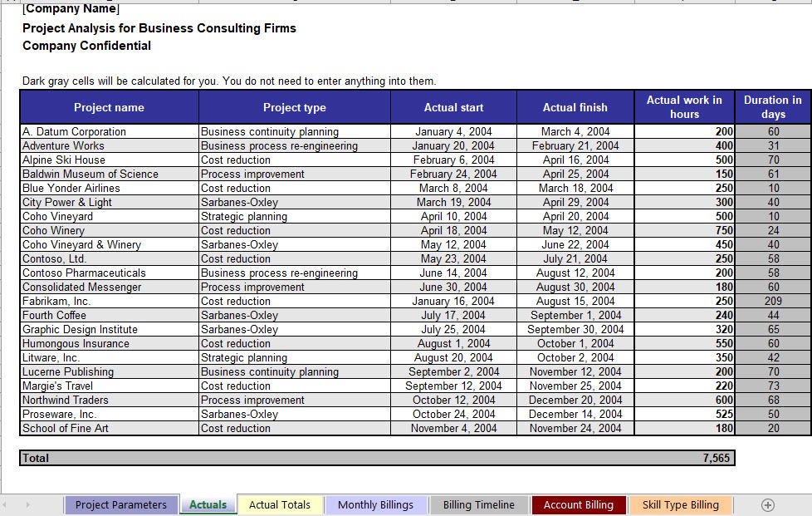Select Adventure Works Business process re-engineering cell
This screenshot has height=516, width=812.
(x=295, y=145)
